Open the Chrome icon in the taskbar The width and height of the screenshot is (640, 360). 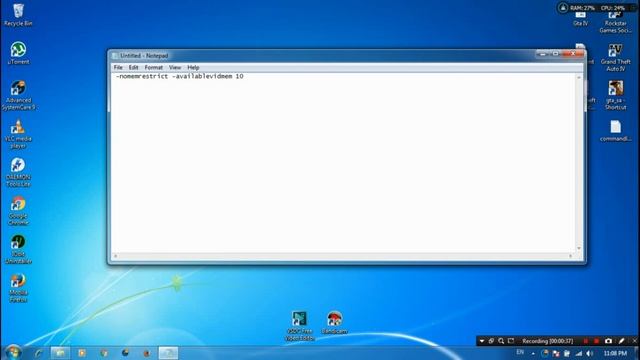(x=104, y=353)
